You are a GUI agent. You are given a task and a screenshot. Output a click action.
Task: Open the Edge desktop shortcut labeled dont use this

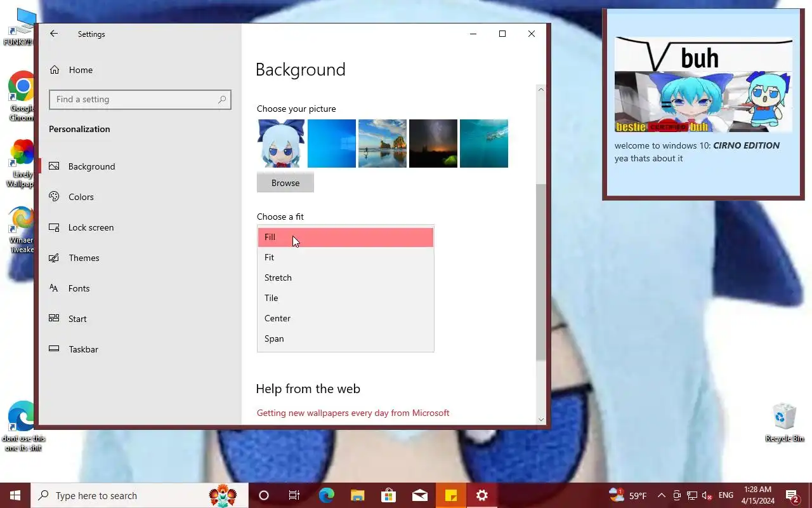coord(23,425)
